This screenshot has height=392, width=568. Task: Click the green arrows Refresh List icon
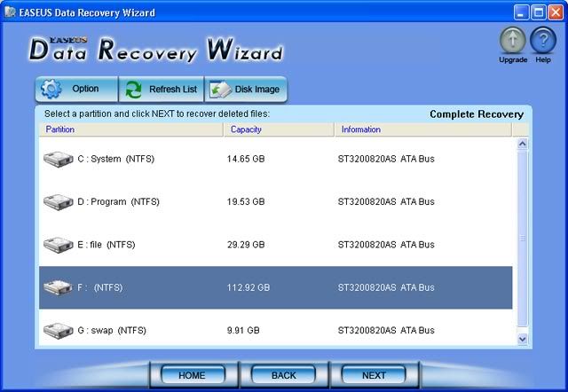coord(134,90)
